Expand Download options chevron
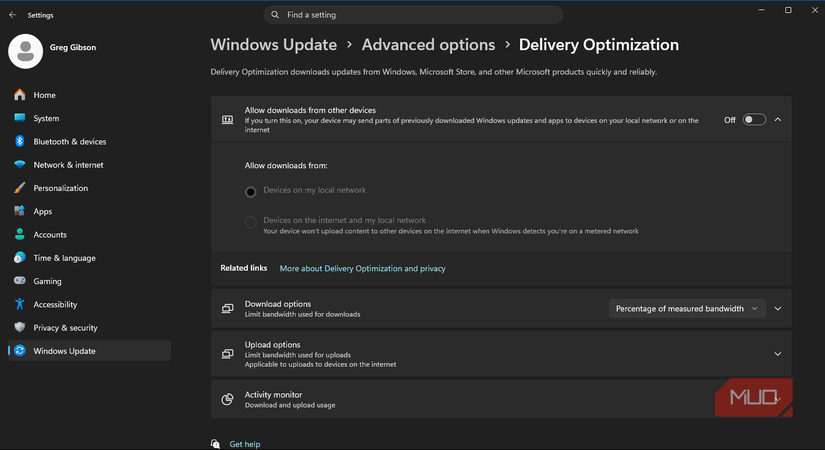Viewport: 825px width, 450px height. [x=778, y=308]
